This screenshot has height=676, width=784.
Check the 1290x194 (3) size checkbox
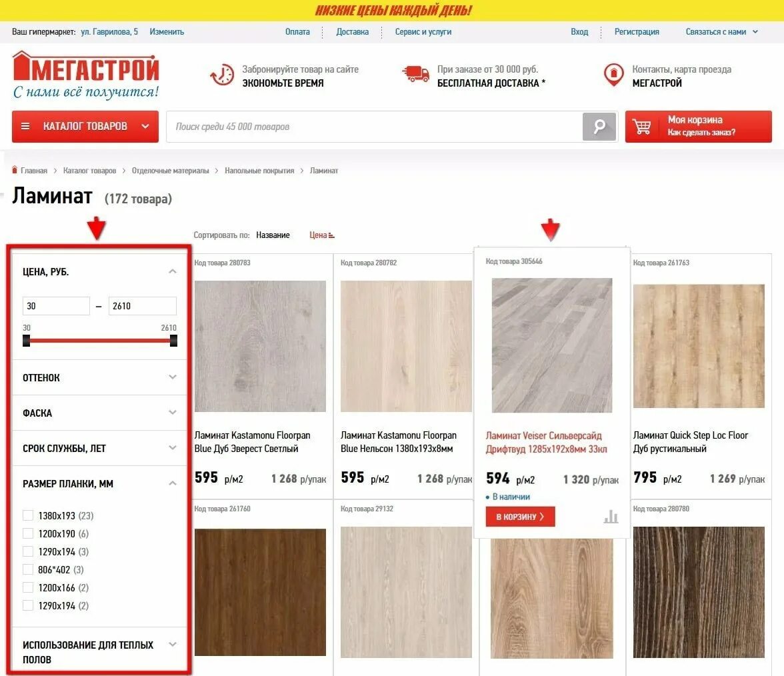pos(28,551)
